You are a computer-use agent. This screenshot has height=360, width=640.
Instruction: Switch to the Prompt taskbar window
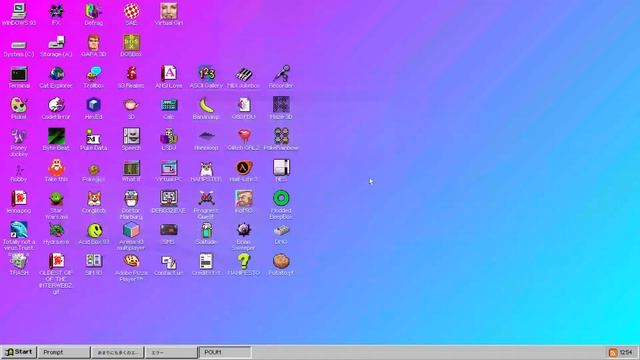[x=64, y=352]
